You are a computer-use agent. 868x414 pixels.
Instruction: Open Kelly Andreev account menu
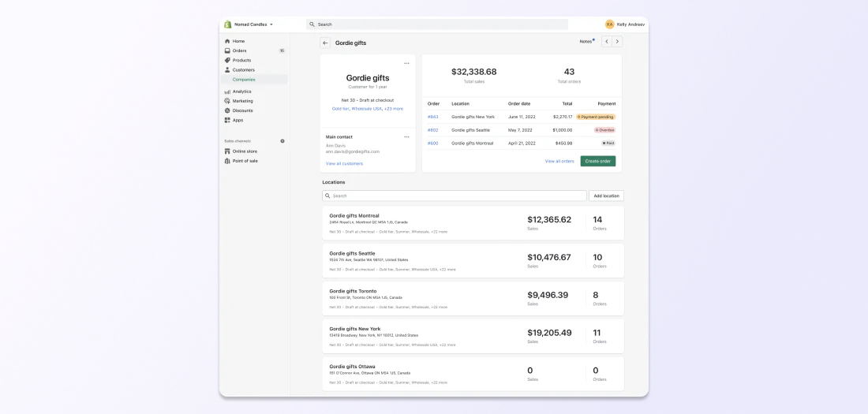click(x=625, y=24)
